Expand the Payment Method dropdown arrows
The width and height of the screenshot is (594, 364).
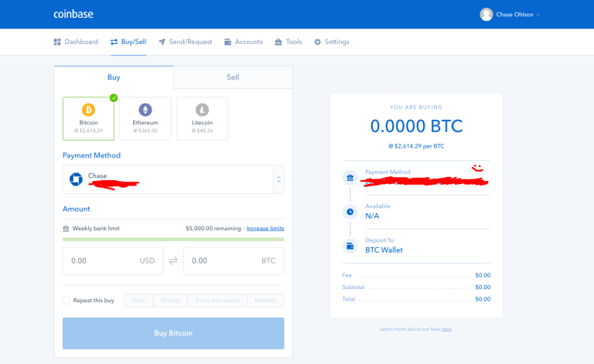[278, 179]
